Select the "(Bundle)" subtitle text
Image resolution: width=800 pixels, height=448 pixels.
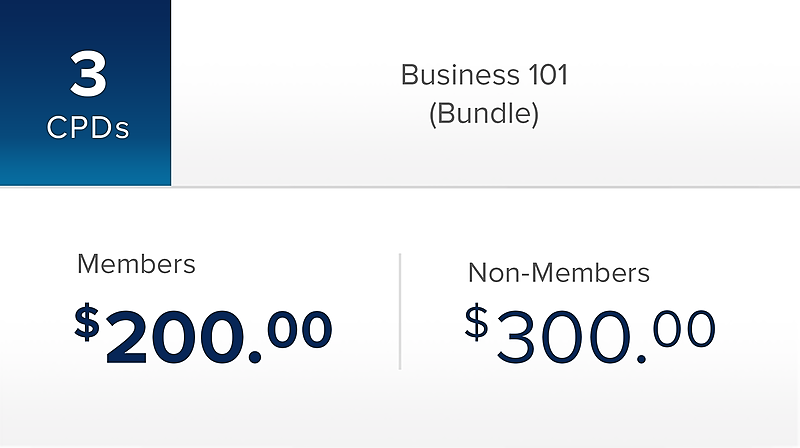click(x=484, y=112)
